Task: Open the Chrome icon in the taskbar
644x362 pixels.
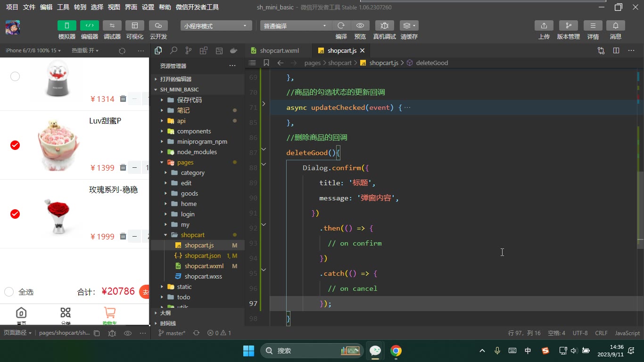Action: click(x=396, y=350)
